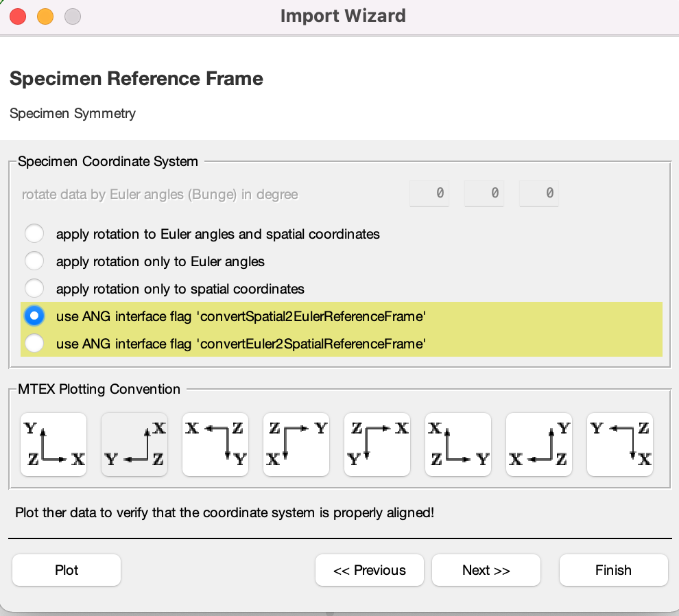Select plotting convention X up, Y right
Screen dimensions: 679x616
[458, 445]
